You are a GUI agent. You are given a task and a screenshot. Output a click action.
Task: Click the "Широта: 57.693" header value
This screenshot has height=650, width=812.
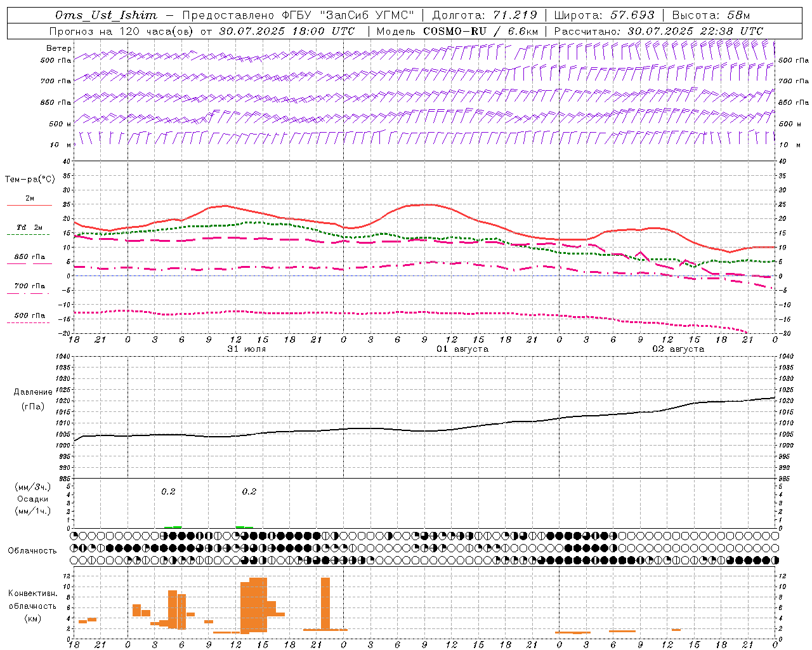pyautogui.click(x=604, y=15)
